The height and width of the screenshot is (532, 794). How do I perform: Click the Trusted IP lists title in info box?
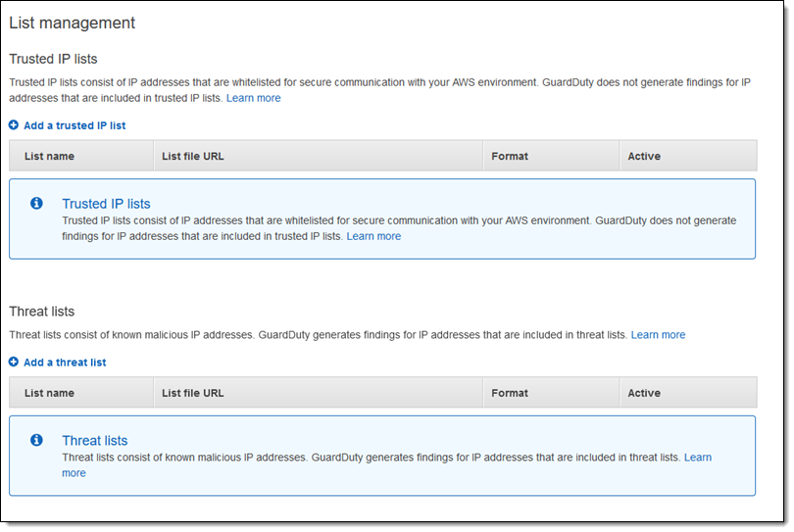[106, 204]
